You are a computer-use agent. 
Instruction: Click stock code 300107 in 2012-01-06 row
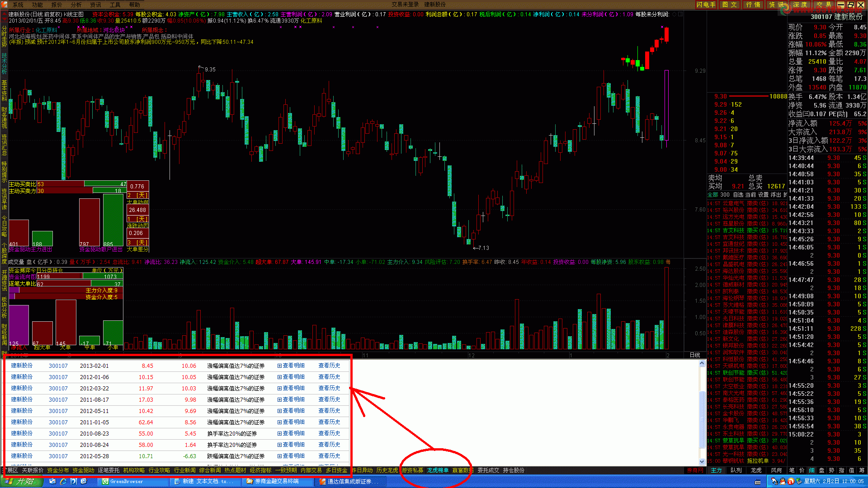(58, 377)
